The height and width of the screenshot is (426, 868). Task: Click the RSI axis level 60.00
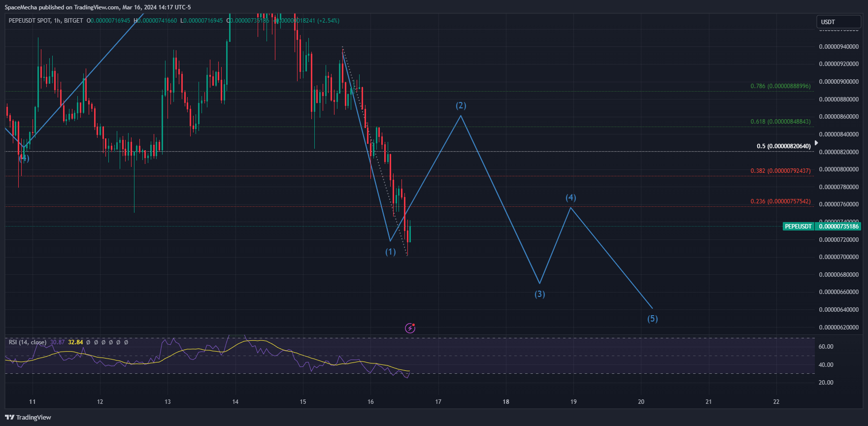(x=826, y=347)
